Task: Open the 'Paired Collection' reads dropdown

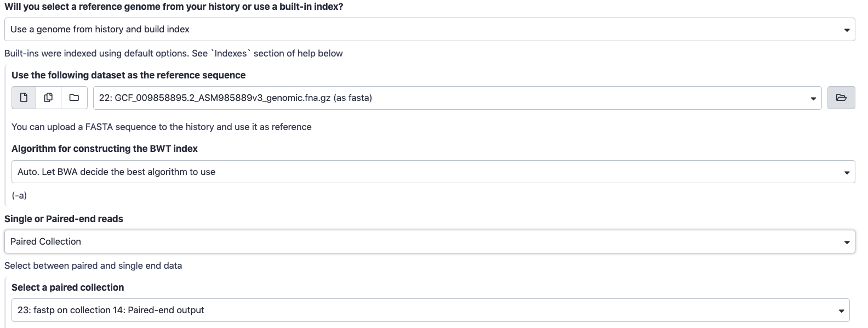Action: click(430, 241)
